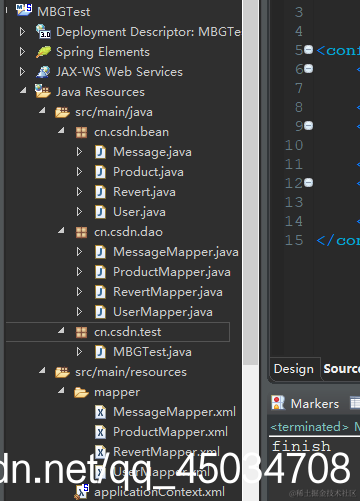Click line number 10 in editor gutter
Image resolution: width=360 pixels, height=501 pixels.
coord(294,145)
